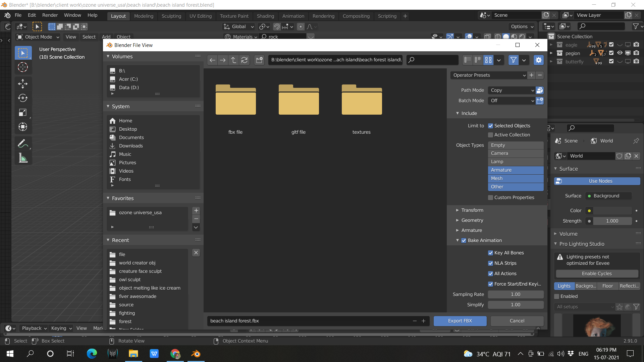Image resolution: width=644 pixels, height=362 pixels.
Task: Expand the Transform export section
Action: click(x=472, y=210)
